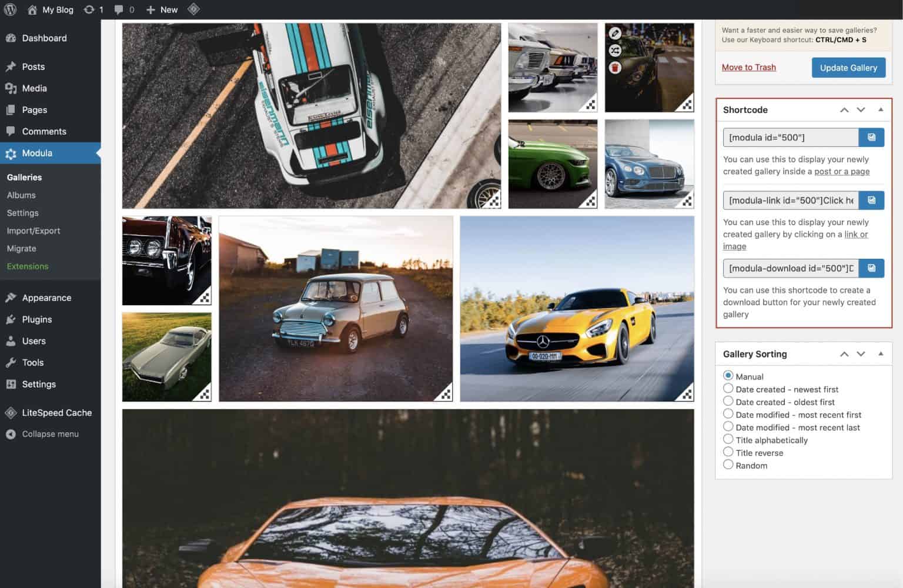Screen dimensions: 903x588
Task: Select Title alphabetically sorting
Action: [x=728, y=439]
